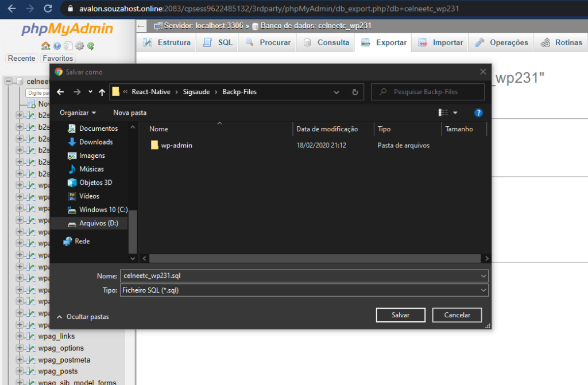Open Windows 10 (C:) drive

click(103, 209)
